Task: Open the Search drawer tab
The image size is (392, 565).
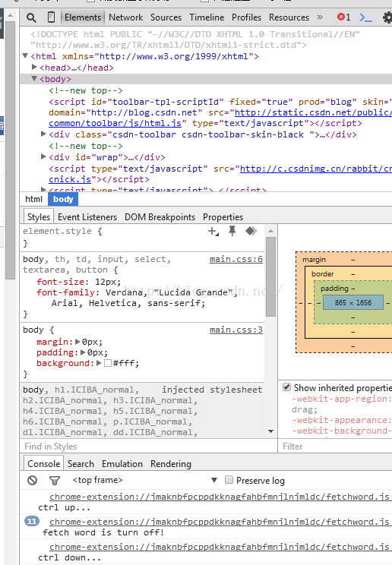Action: click(81, 464)
